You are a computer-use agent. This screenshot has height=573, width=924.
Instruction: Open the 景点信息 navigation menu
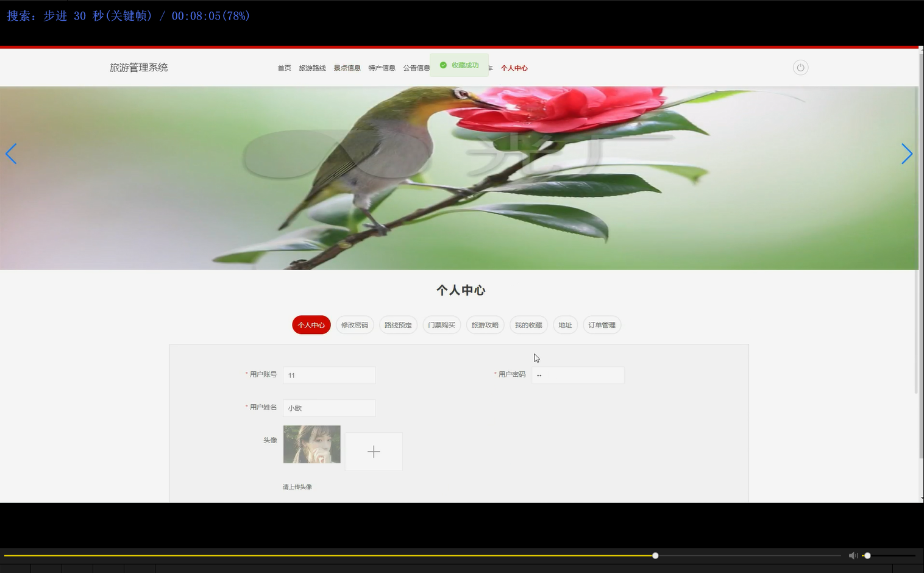(x=347, y=68)
